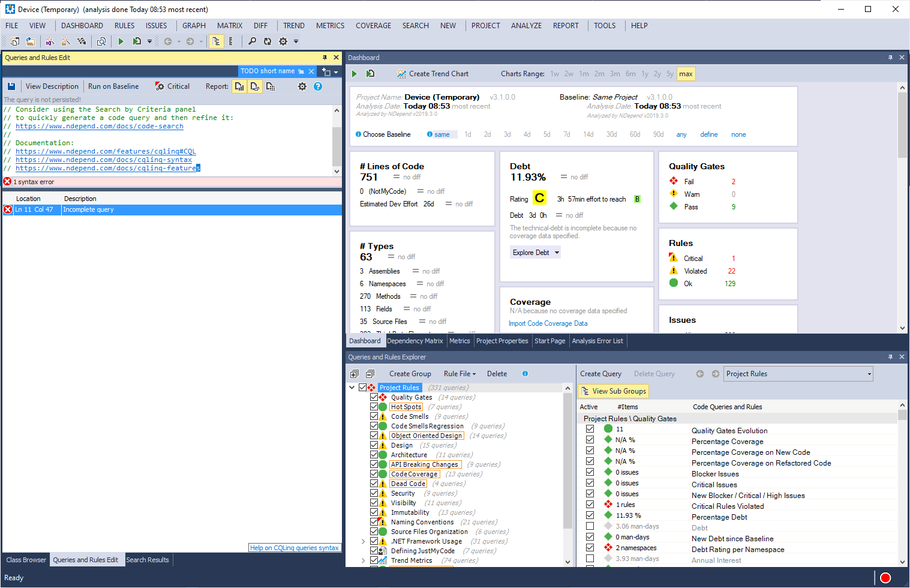The width and height of the screenshot is (910, 588).
Task: Click the Visual Studio wand toolbar icon
Action: 50,41
